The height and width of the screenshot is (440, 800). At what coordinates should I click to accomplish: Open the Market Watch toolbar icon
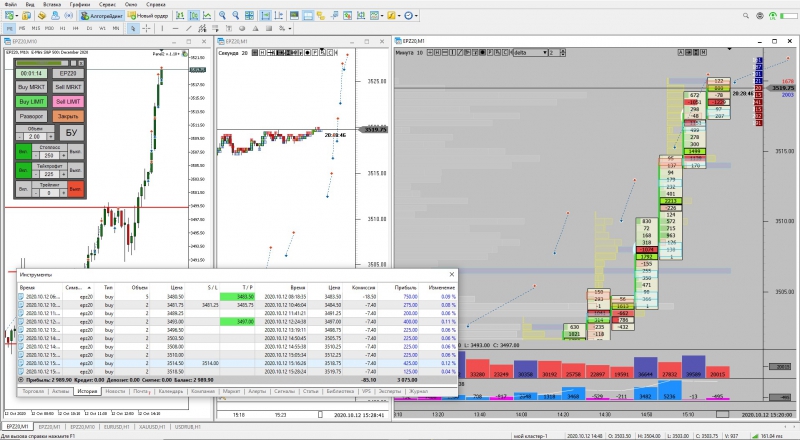[x=294, y=16]
